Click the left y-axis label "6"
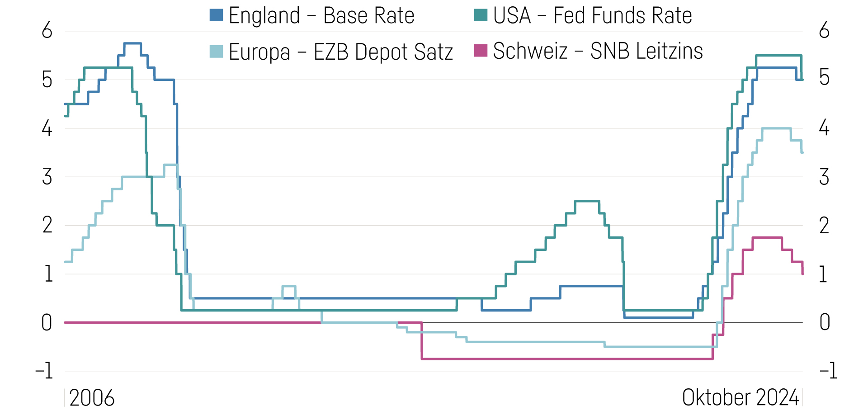This screenshot has width=868, height=420. [x=47, y=31]
